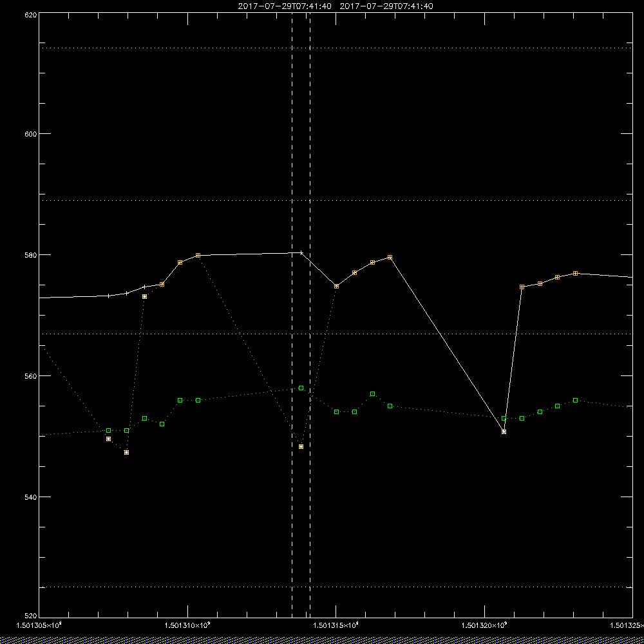The width and height of the screenshot is (644, 644).
Task: Select the 600 y-axis label
Action: click(x=31, y=134)
